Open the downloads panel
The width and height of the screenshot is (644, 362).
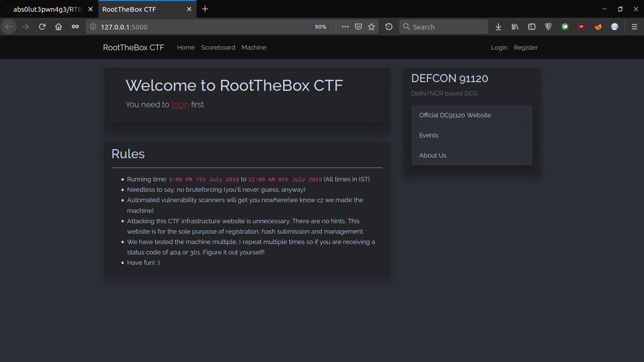click(x=498, y=27)
